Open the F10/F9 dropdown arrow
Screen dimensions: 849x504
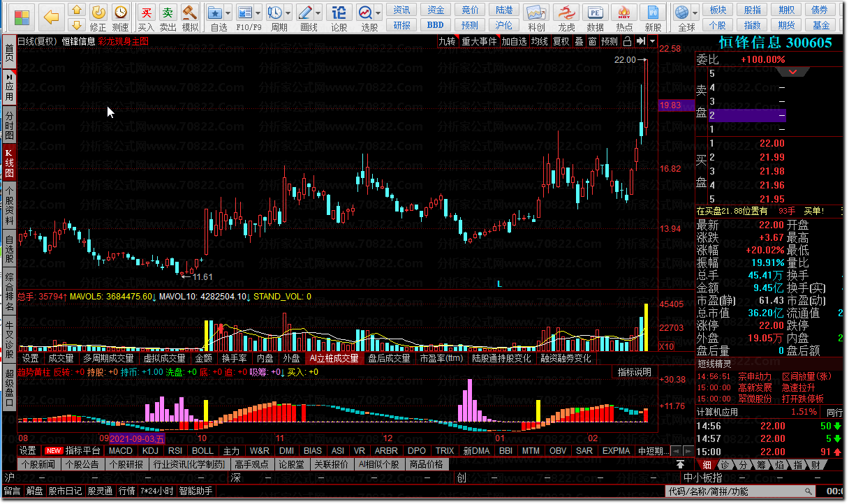pos(258,13)
